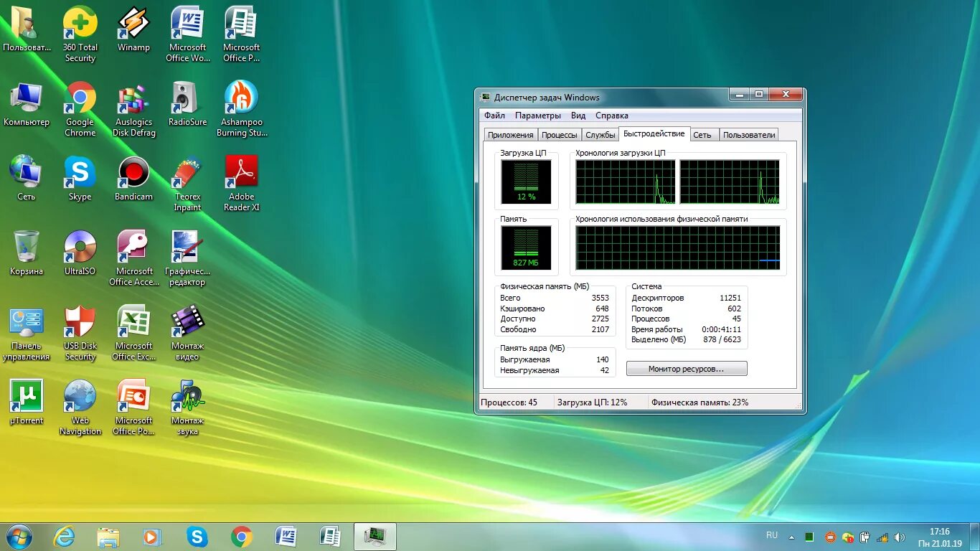Select the RadioSure desktop icon

tap(187, 104)
